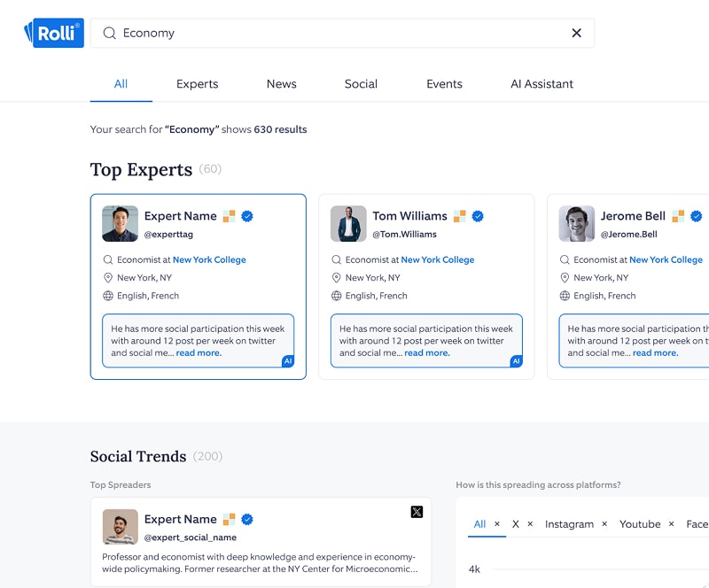Click the AI badge on Tom Williams card
The image size is (709, 588).
517,361
